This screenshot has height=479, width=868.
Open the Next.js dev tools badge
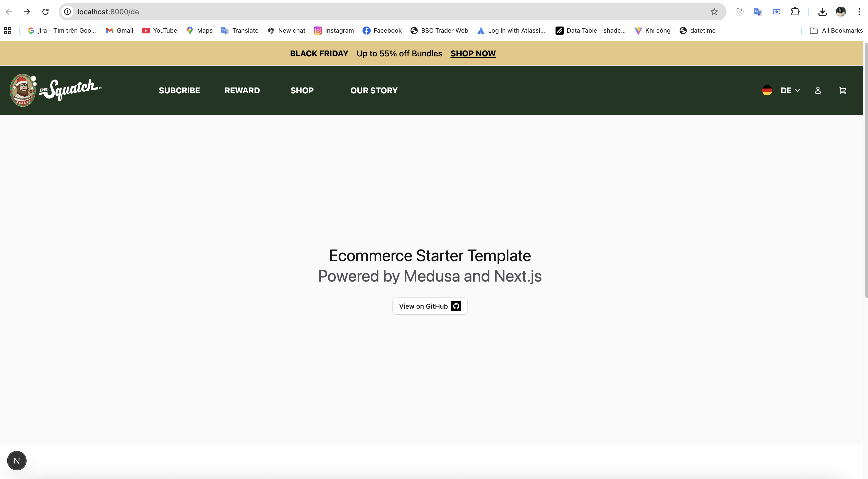click(17, 460)
